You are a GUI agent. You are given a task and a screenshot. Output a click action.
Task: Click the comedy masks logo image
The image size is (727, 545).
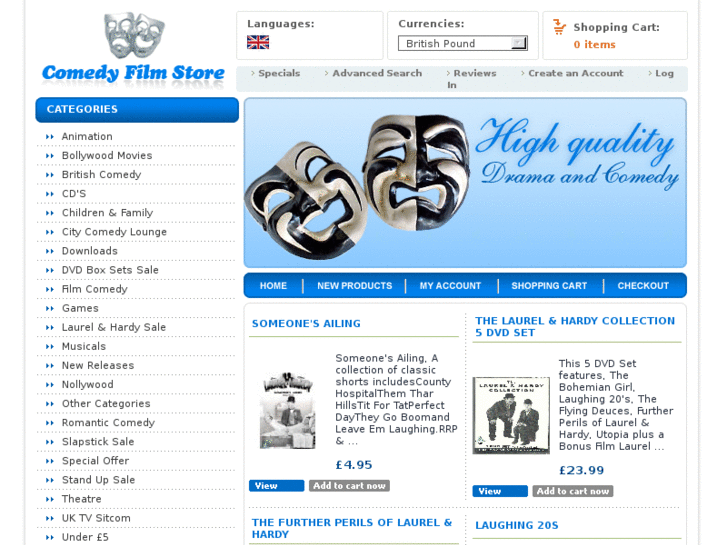point(134,35)
